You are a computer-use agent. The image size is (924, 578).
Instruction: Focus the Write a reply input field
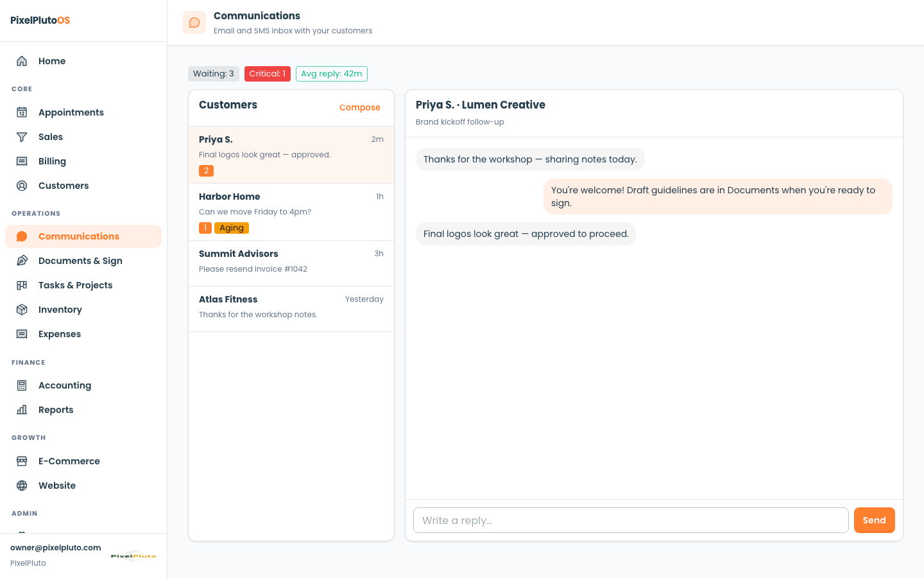click(631, 520)
